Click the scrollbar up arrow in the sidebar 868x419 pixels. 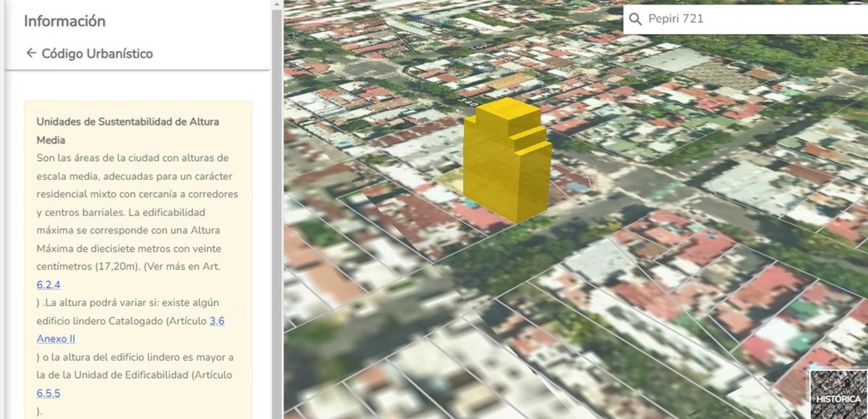pyautogui.click(x=276, y=4)
